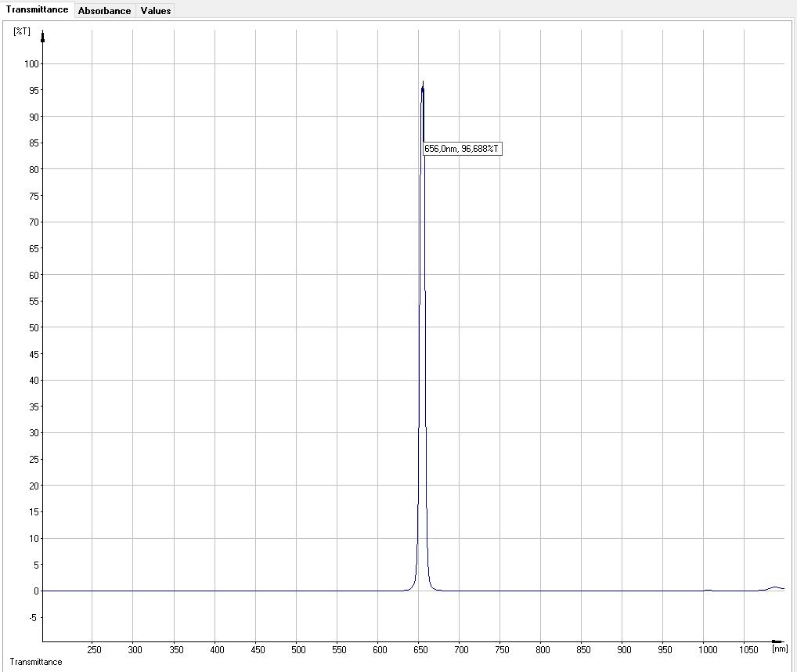The height and width of the screenshot is (672, 797).
Task: Click the 250 tick on wavelength axis
Action: point(95,649)
